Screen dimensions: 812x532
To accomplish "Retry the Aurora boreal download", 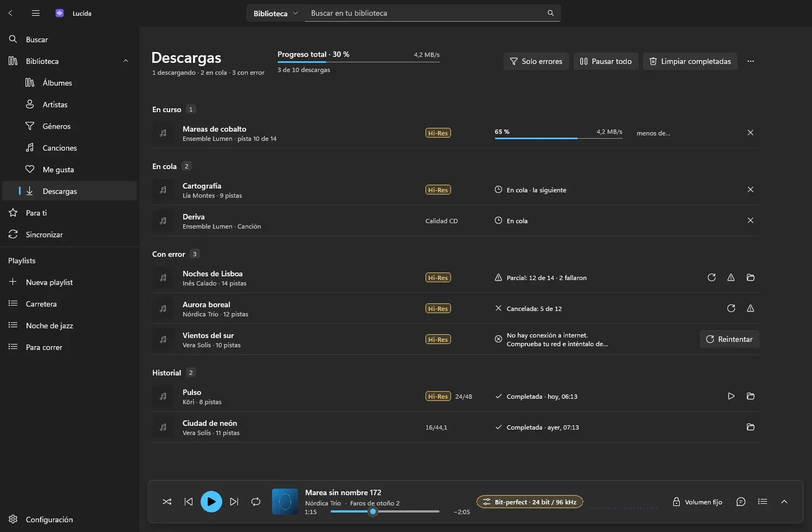I will 731,308.
